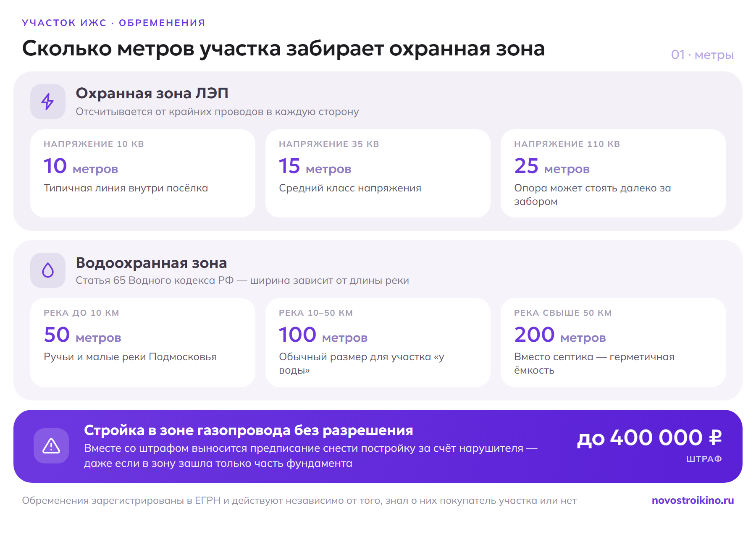Click the warning triangle icon in the banner
Viewport: 756px width, 534px height.
click(x=51, y=446)
